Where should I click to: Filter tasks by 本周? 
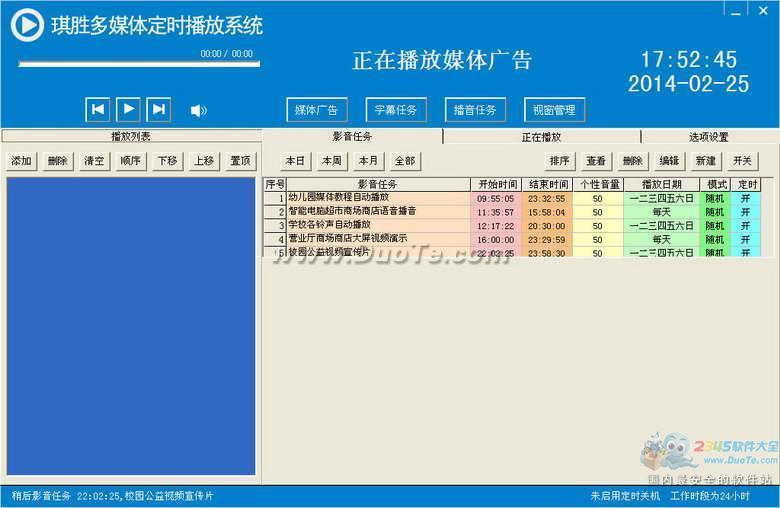[331, 161]
